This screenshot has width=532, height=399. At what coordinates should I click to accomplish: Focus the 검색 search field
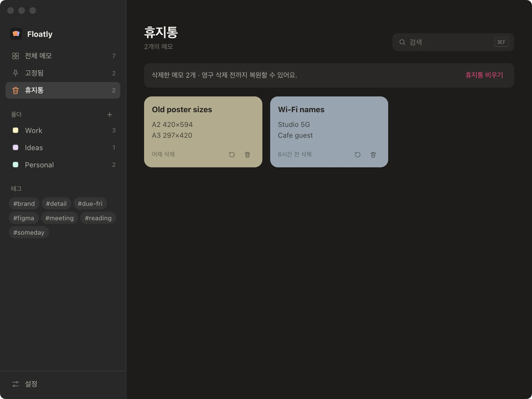tap(453, 42)
